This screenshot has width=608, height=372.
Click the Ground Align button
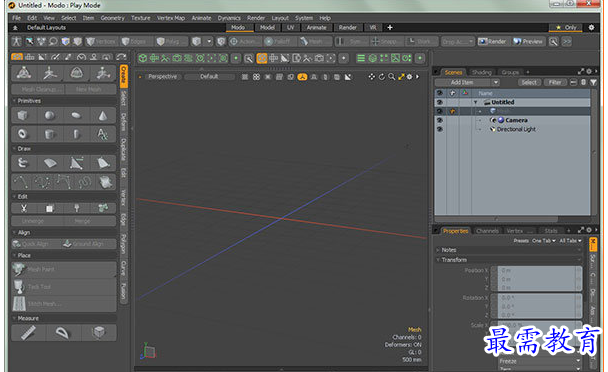89,244
